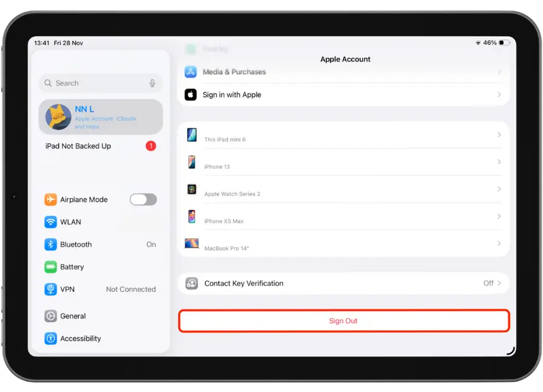543x392 pixels.
Task: Open WLAN settings
Action: pos(71,222)
